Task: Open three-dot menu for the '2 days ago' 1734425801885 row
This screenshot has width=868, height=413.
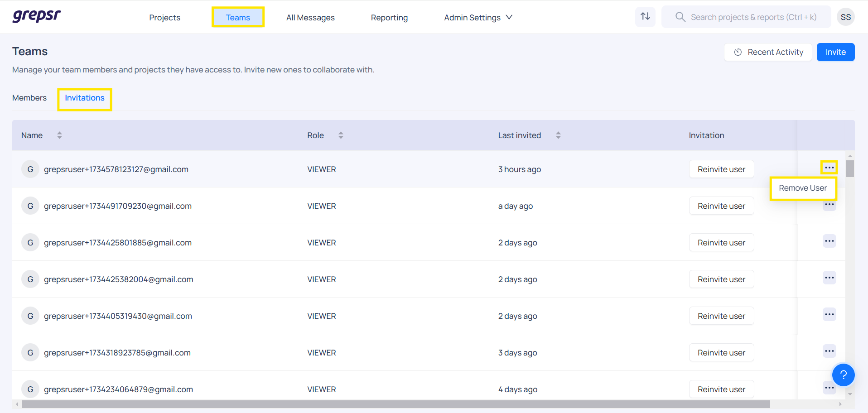Action: point(829,241)
